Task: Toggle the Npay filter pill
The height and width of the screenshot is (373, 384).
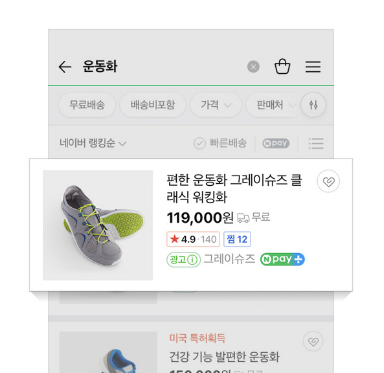Action: pos(276,143)
